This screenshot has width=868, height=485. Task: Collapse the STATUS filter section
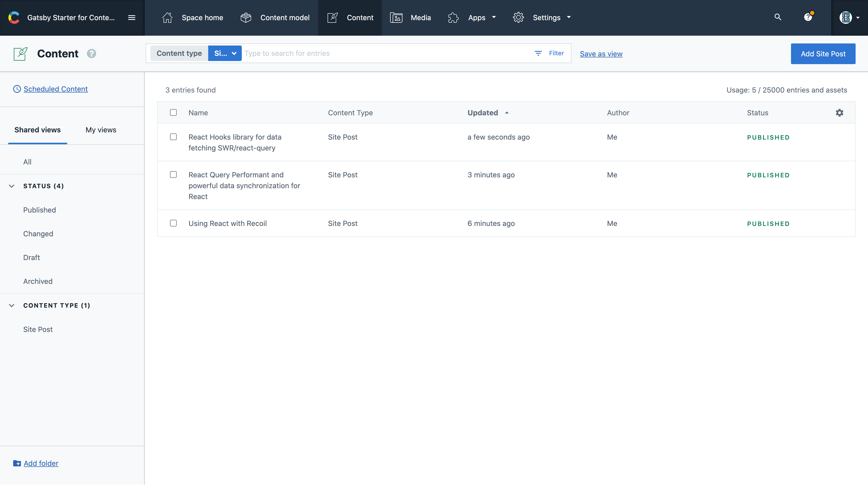[12, 186]
